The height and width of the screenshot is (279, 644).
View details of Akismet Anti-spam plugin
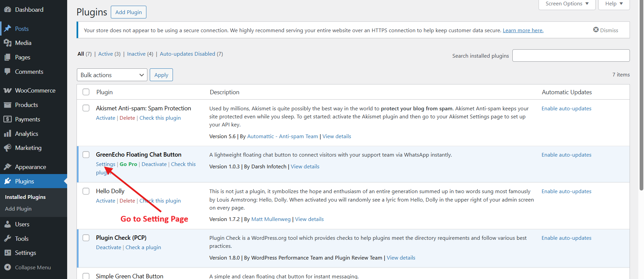337,136
